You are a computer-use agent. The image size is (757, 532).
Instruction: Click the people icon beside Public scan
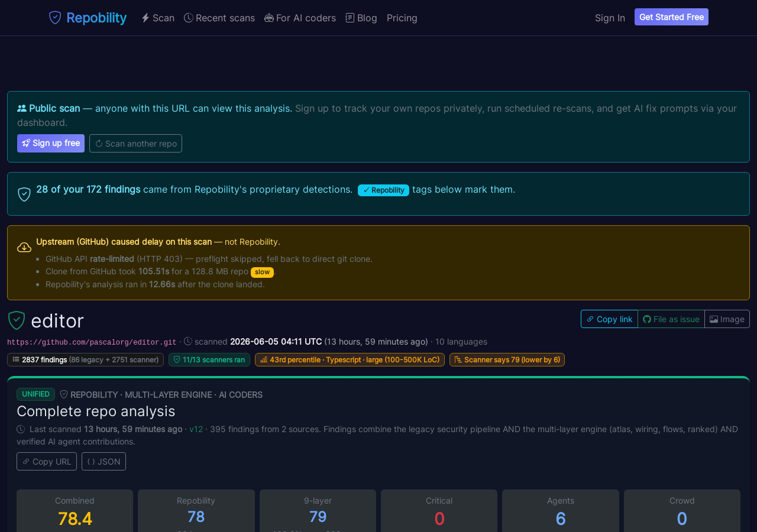(22, 108)
